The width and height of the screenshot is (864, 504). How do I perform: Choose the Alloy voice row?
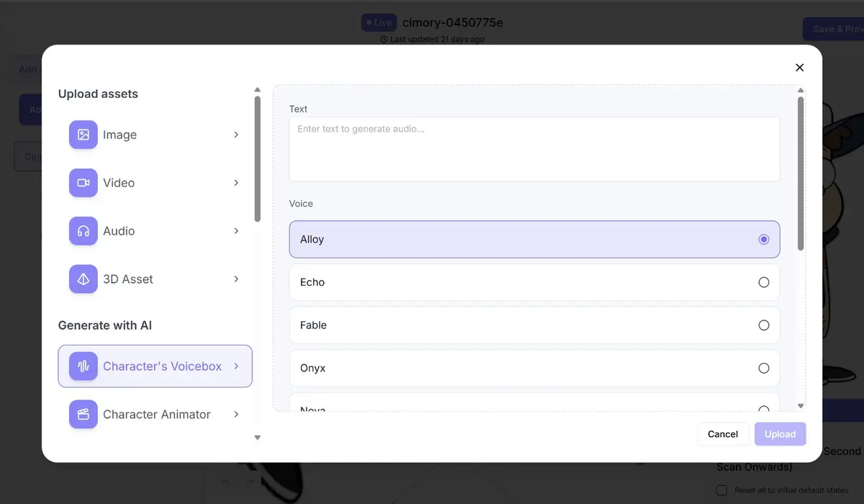coord(534,239)
